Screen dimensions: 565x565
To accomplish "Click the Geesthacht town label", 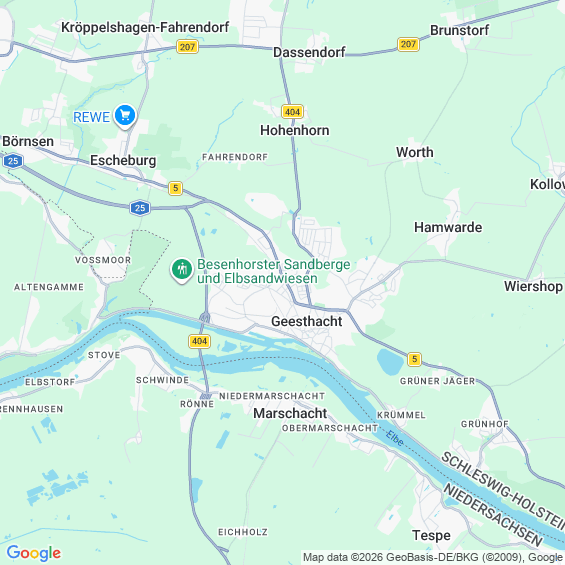I will tap(307, 321).
